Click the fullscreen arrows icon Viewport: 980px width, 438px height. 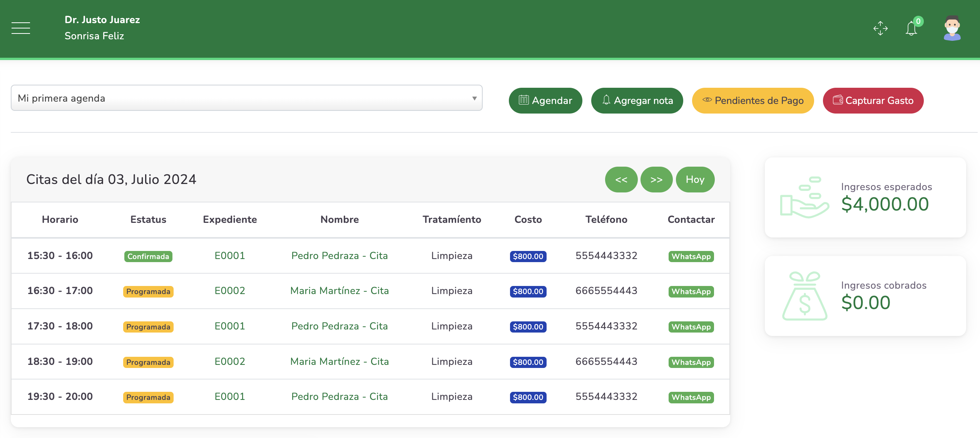pos(880,28)
